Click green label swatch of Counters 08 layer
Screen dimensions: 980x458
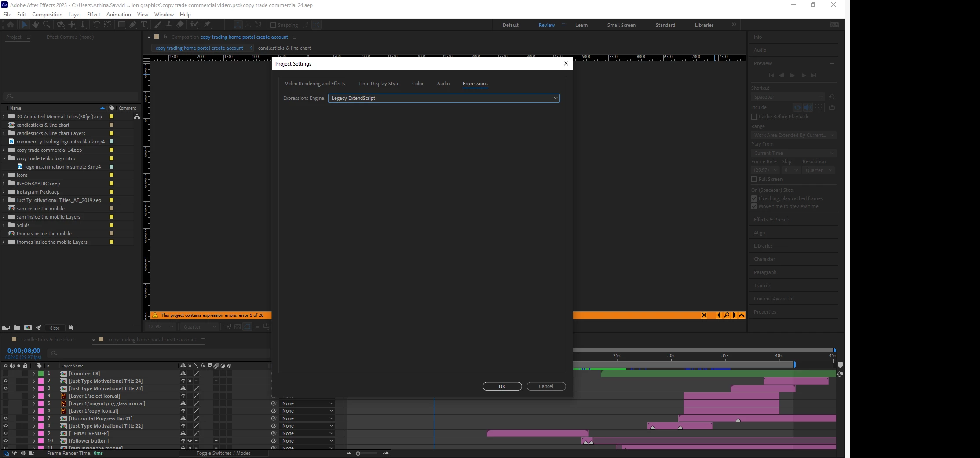coord(41,374)
